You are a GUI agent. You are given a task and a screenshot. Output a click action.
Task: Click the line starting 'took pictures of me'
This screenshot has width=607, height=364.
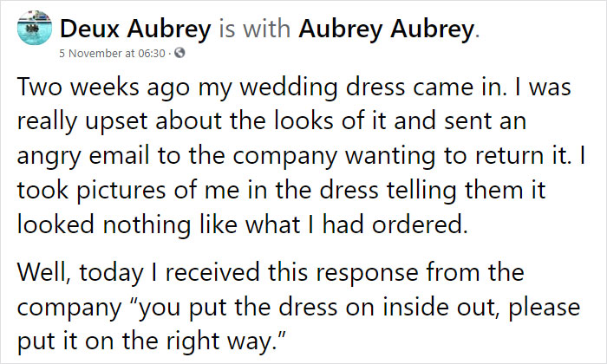[x=282, y=191]
